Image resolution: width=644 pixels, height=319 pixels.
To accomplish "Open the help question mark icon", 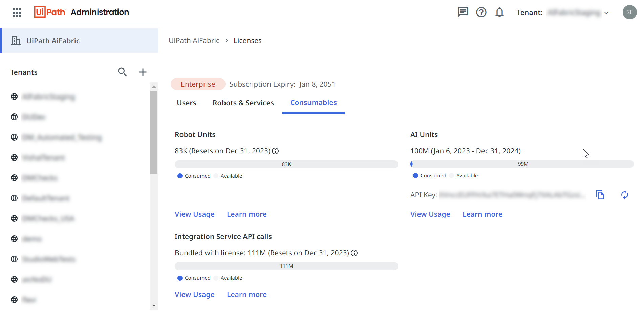I will [x=481, y=12].
